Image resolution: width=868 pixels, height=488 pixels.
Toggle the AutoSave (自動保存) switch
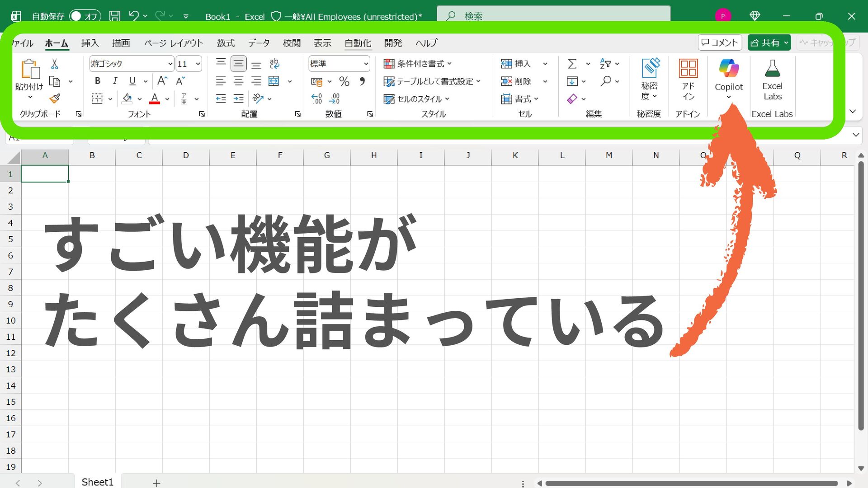pos(85,16)
